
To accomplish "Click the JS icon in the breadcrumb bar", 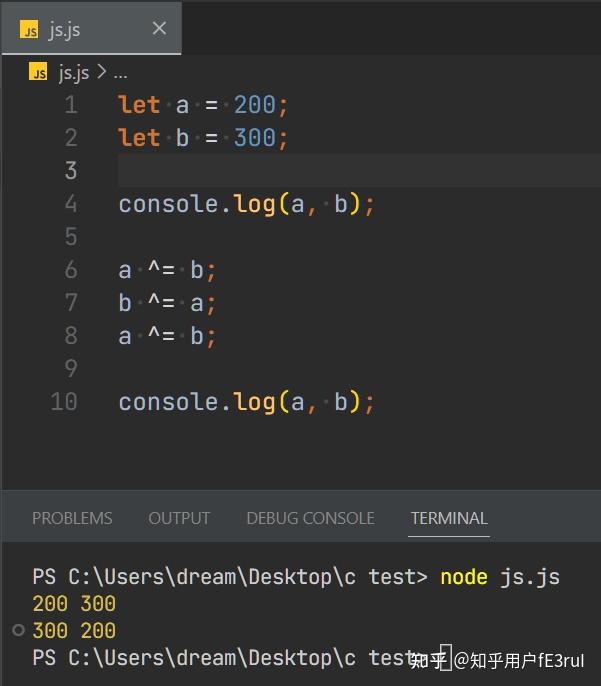I will pos(39,73).
